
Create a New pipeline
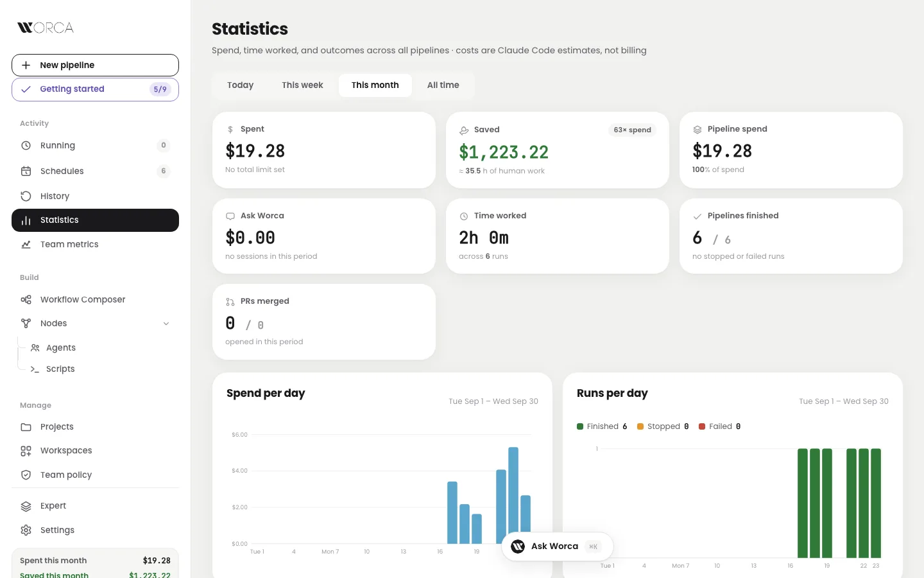[x=95, y=66]
